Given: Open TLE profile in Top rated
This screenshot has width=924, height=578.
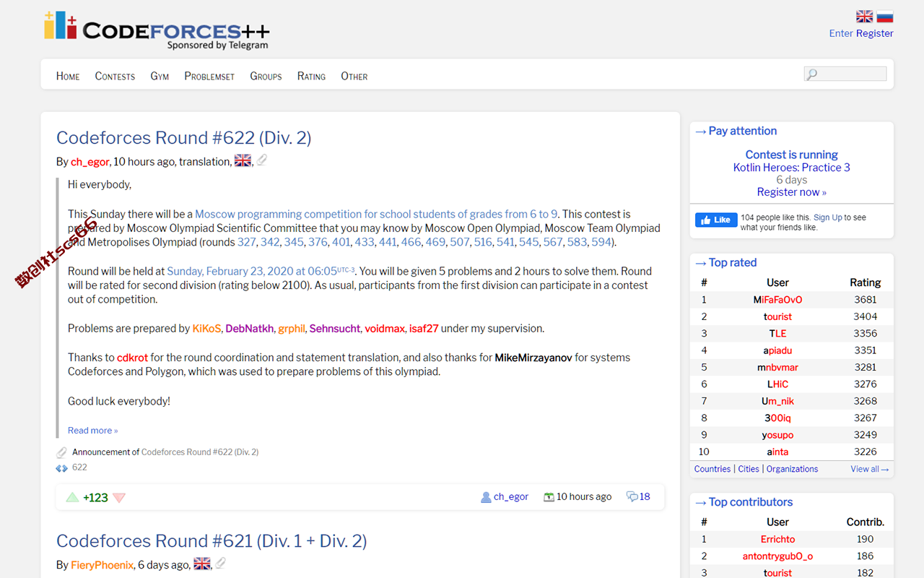Looking at the screenshot, I should [x=777, y=334].
